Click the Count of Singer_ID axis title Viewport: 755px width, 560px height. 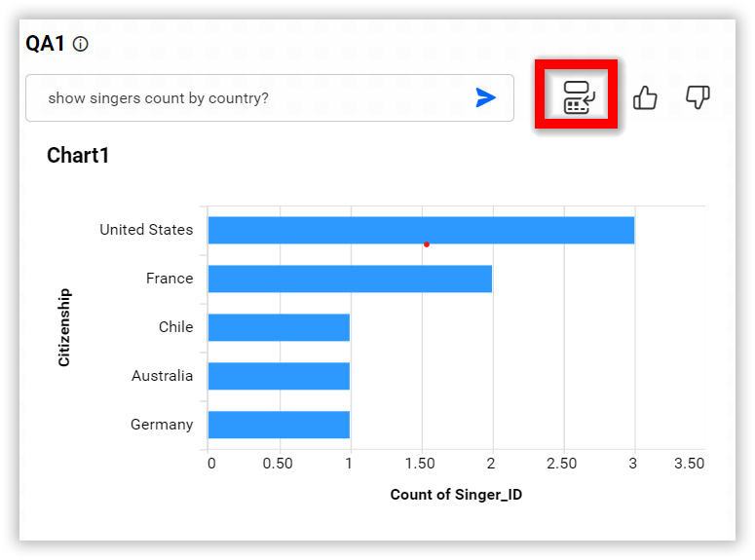coord(456,495)
